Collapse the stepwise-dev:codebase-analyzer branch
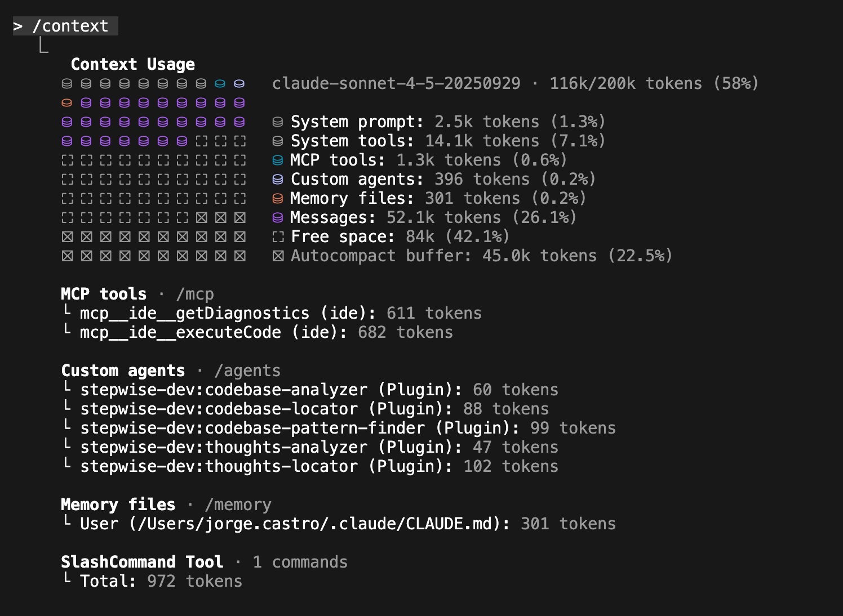This screenshot has width=843, height=616. [x=68, y=389]
